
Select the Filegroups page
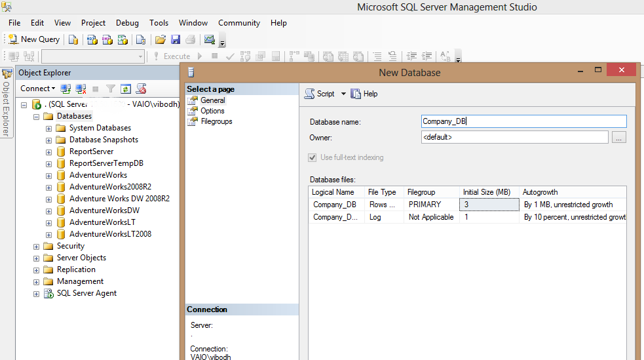[216, 121]
